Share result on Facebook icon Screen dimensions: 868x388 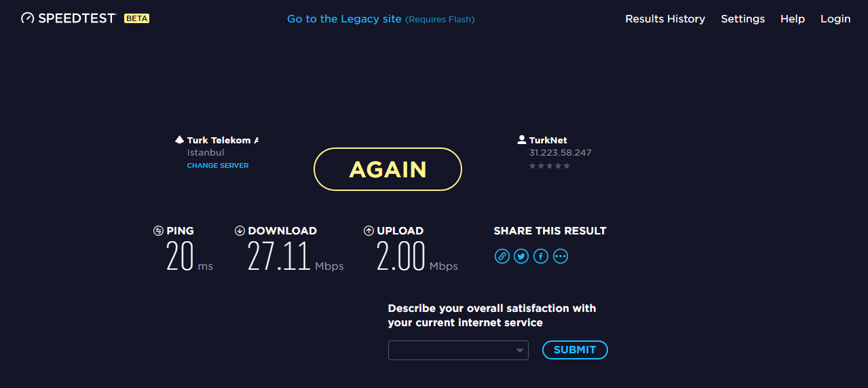pyautogui.click(x=541, y=256)
